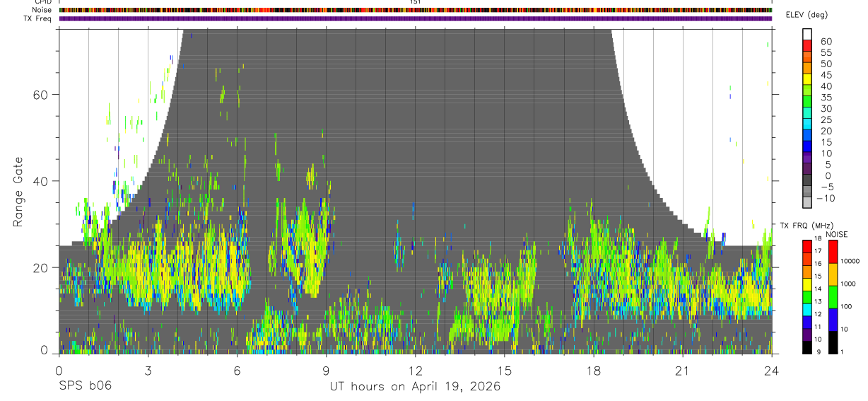This screenshot has width=868, height=401.
Task: Click the "35" value in ELEV legend
Action: [826, 98]
